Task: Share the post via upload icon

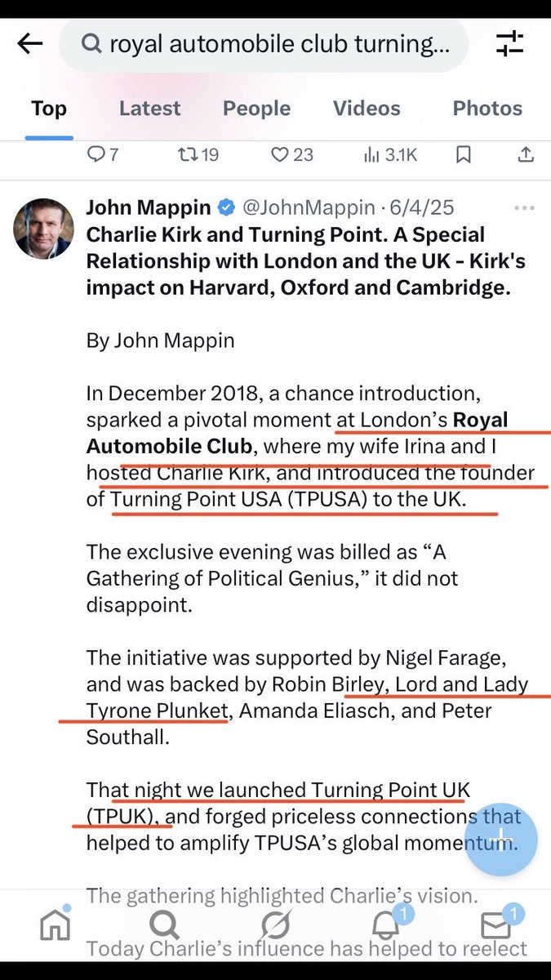Action: pos(526,154)
